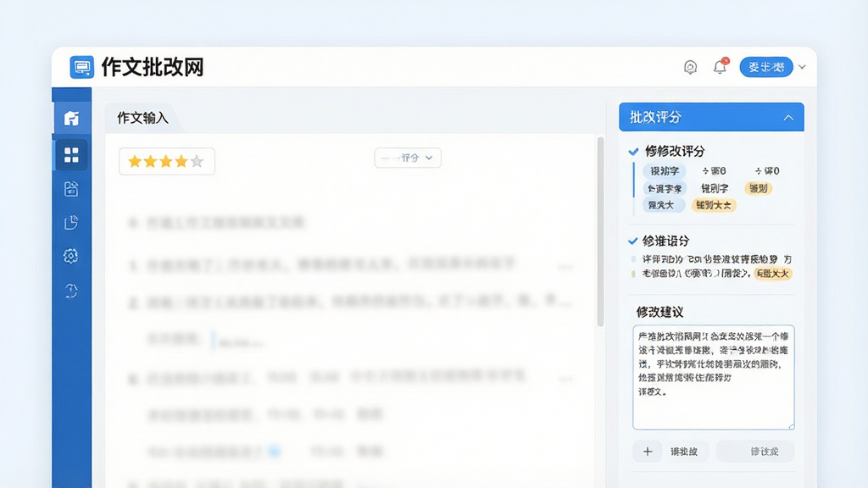Click the blue user account button

[x=766, y=67]
